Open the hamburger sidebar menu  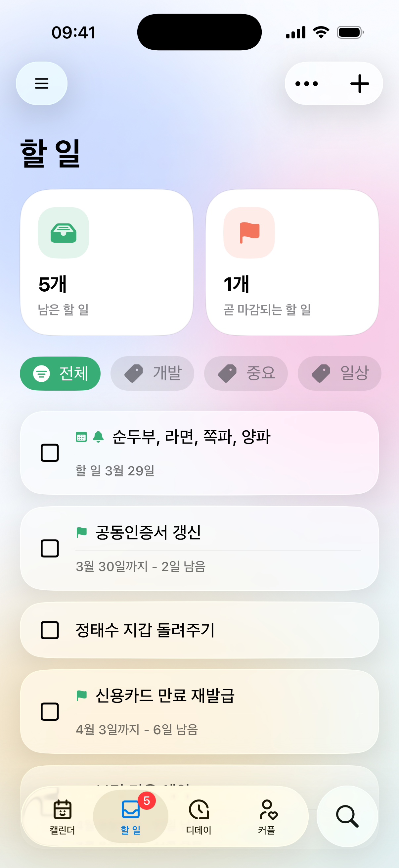[41, 83]
